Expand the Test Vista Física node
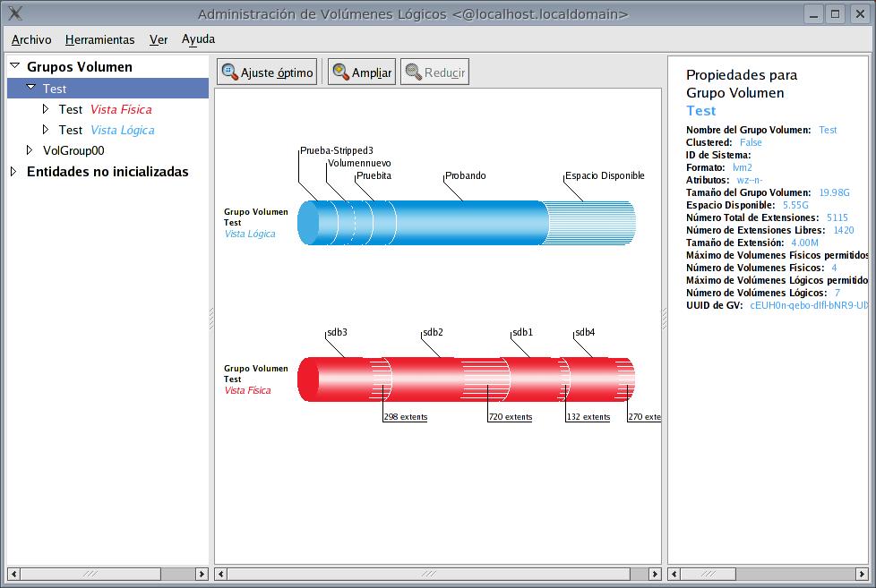The width and height of the screenshot is (876, 588). pyautogui.click(x=46, y=109)
